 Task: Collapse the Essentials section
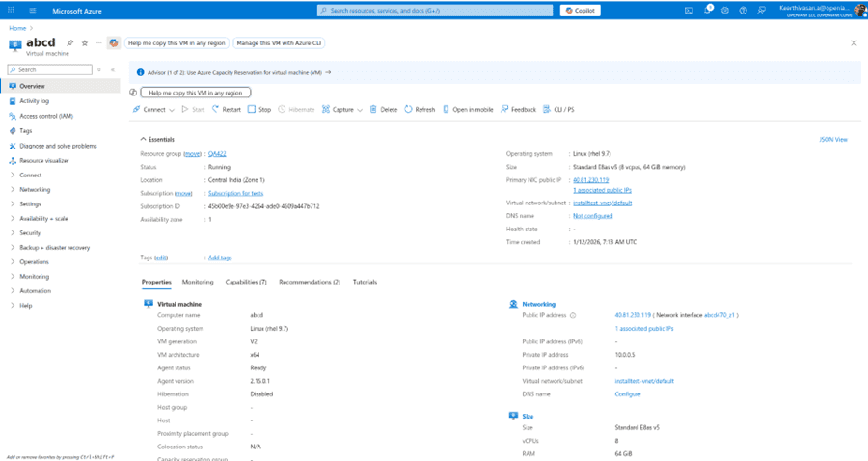point(157,140)
